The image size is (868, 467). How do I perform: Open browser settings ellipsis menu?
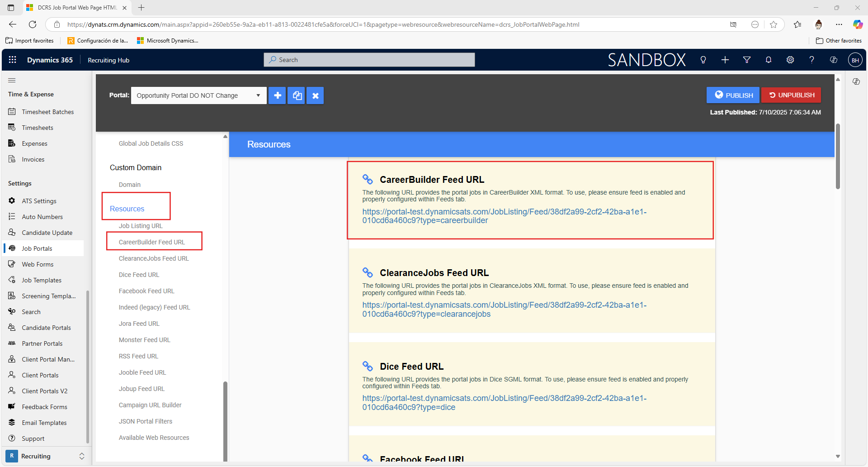(x=839, y=24)
